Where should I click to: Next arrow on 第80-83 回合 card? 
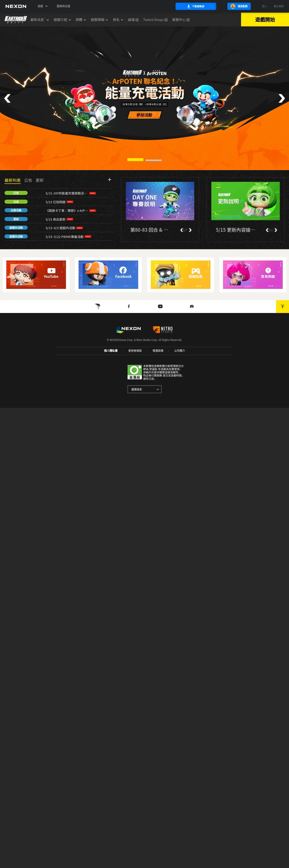point(190,230)
